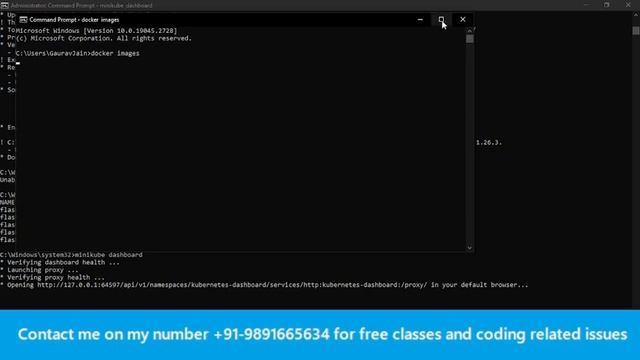Click the scrollbar thumb in docker images window
Screen dimensions: 640x360
pyautogui.click(x=470, y=39)
